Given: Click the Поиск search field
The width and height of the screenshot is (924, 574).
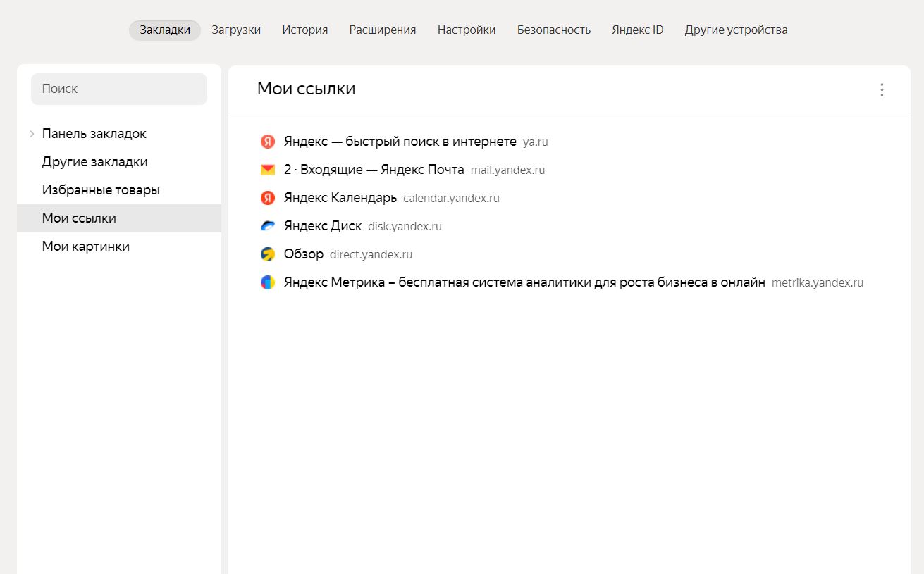Looking at the screenshot, I should tap(118, 89).
